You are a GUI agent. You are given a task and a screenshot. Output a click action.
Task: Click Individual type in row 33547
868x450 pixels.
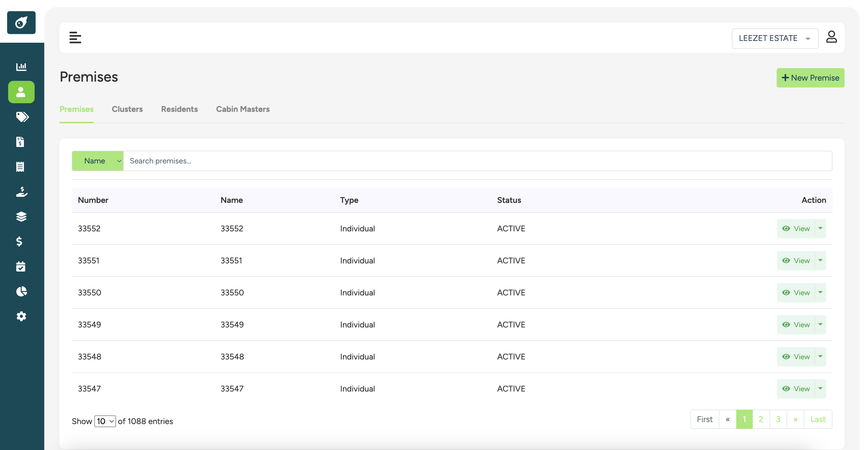357,389
